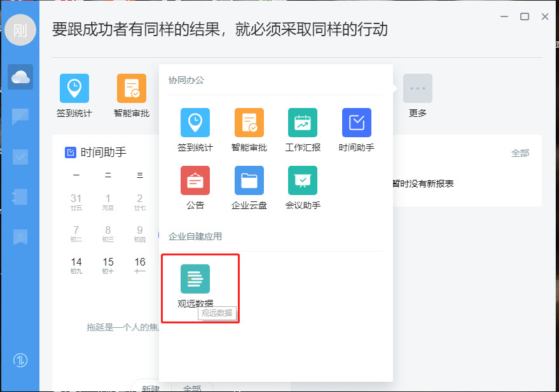The image size is (559, 392).
Task: Click 全部 link in the reports panel
Action: tap(520, 153)
